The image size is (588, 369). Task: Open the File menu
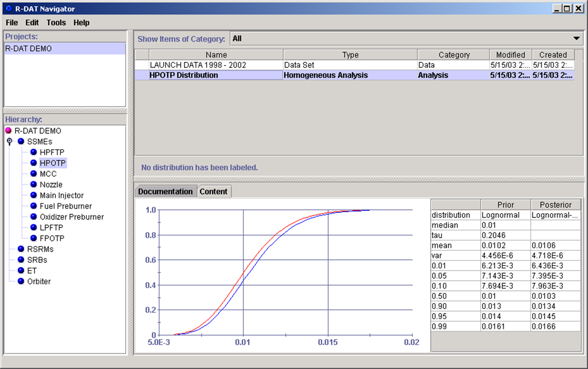click(x=11, y=22)
